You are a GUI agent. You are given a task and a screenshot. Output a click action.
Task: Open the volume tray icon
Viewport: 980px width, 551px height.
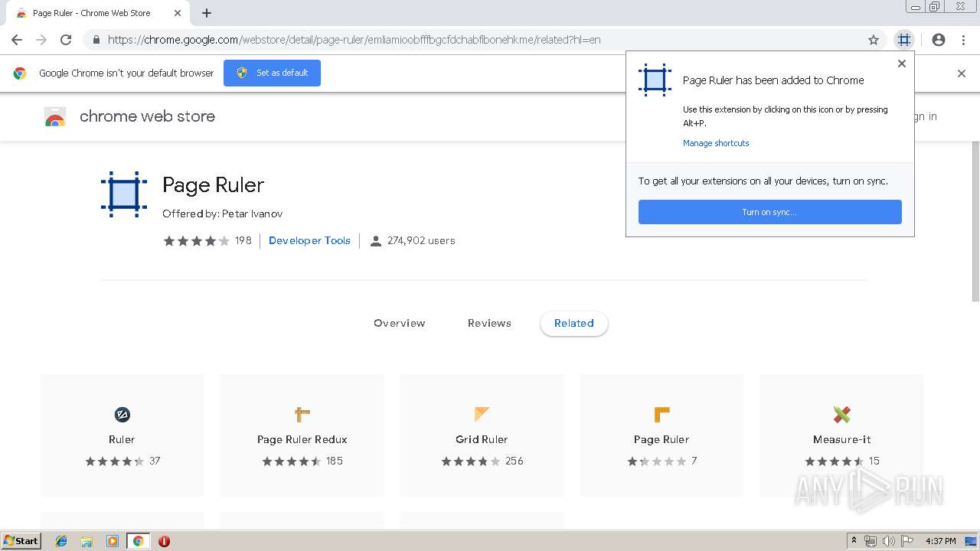(x=888, y=541)
